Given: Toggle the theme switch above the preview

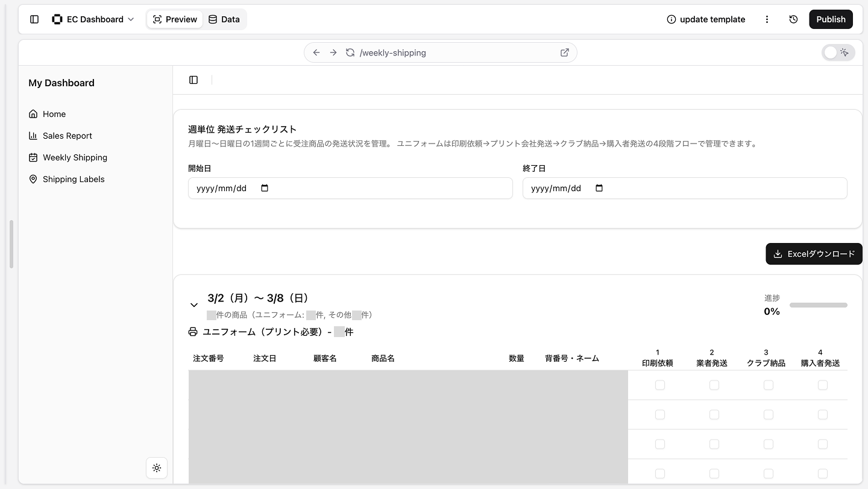Looking at the screenshot, I should point(838,52).
